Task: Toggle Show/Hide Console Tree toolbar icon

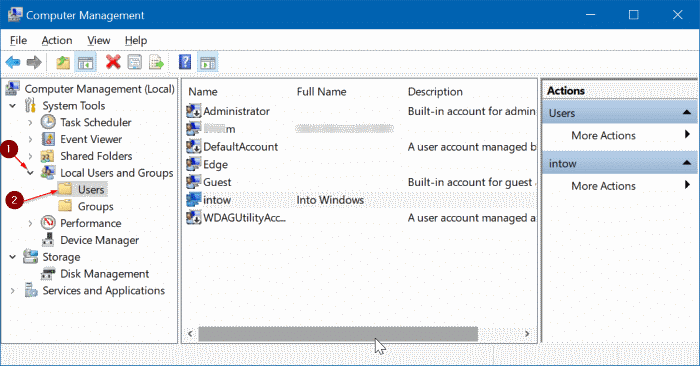Action: click(85, 62)
